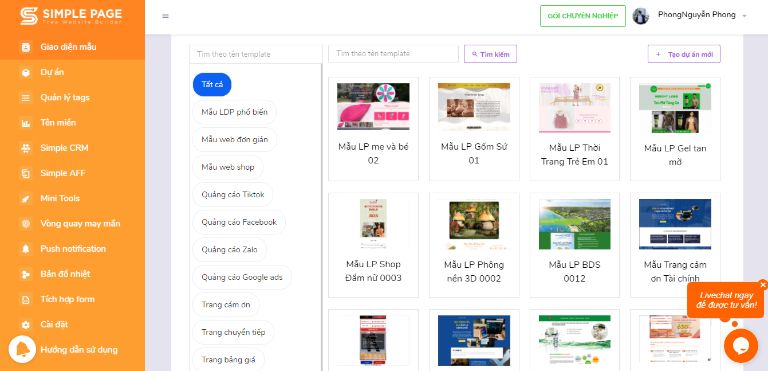Open Simple CRM menu
The image size is (768, 371).
(x=72, y=148)
